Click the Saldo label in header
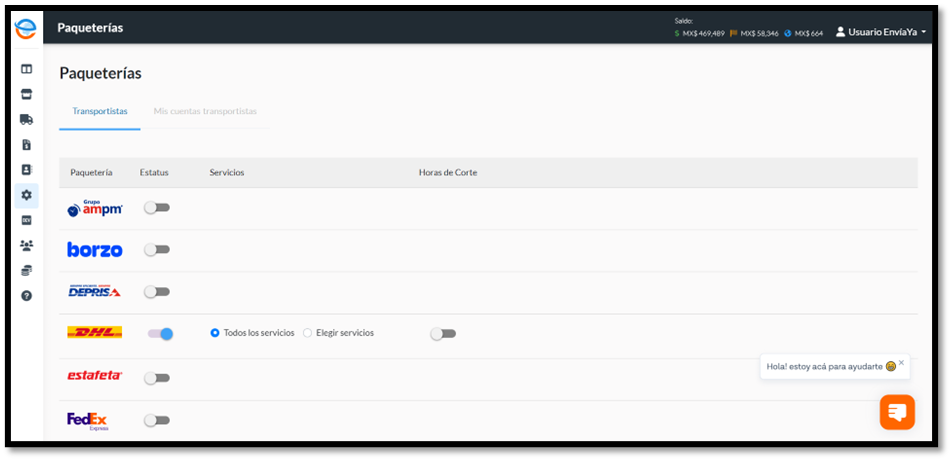Image resolution: width=951 pixels, height=460 pixels. tap(683, 21)
